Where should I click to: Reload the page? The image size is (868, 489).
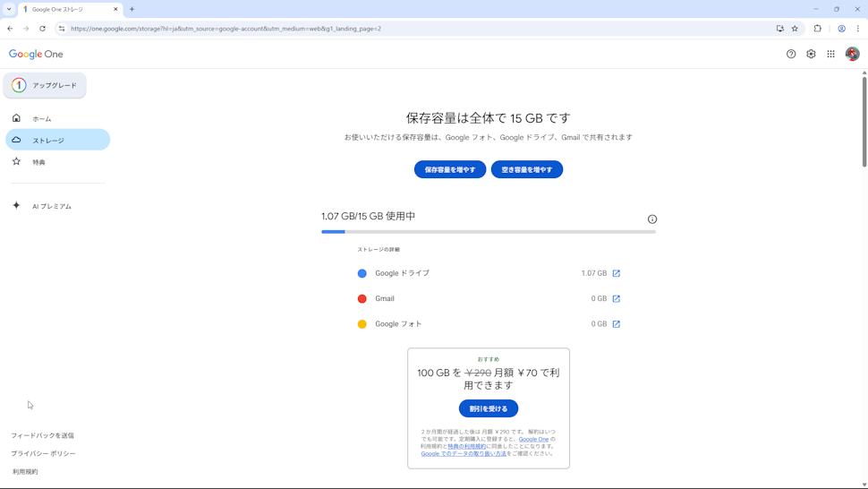(x=42, y=29)
